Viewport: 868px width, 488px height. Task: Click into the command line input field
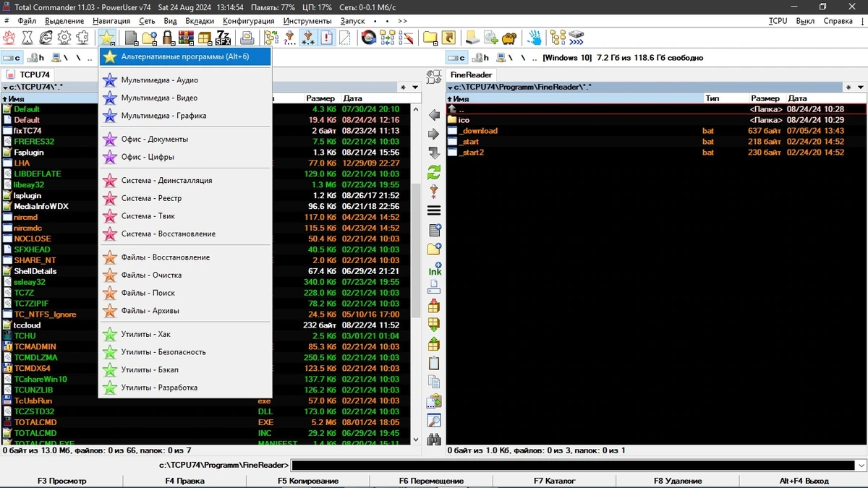pyautogui.click(x=572, y=466)
